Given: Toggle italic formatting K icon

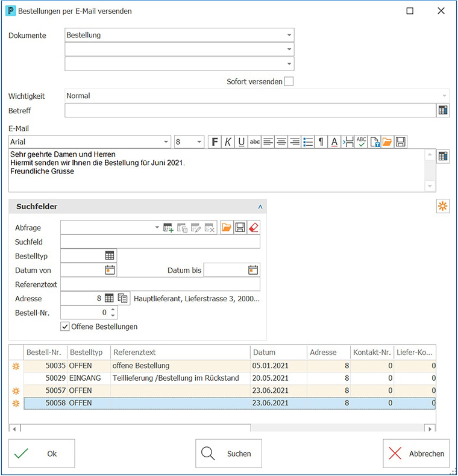Looking at the screenshot, I should click(x=228, y=142).
